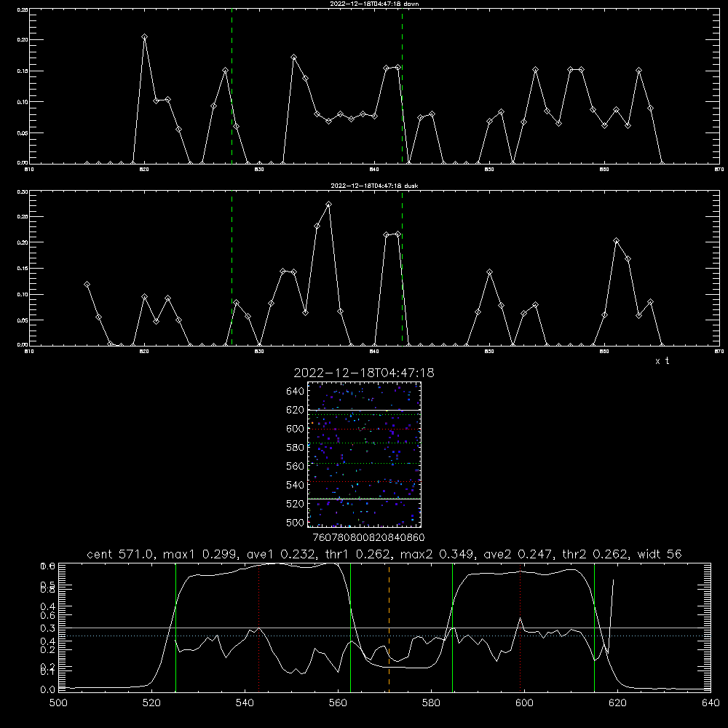
Task: Click the highest diamond marker in dusk plot
Action: click(x=329, y=205)
